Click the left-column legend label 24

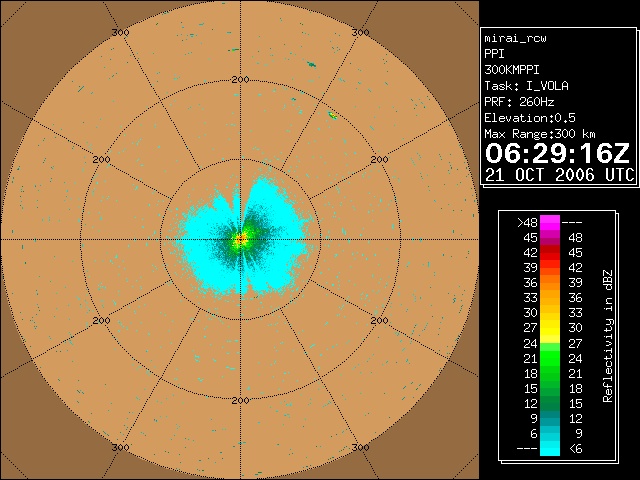tap(530, 343)
